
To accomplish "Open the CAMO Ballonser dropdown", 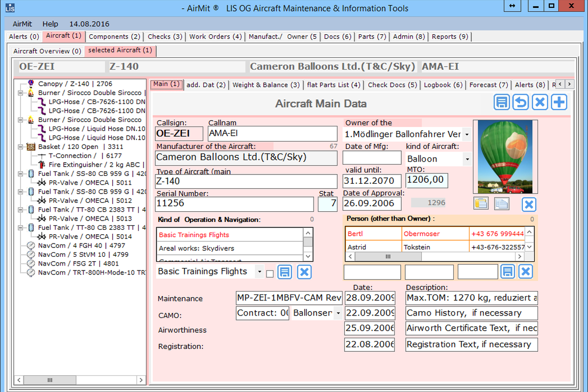I will (x=338, y=313).
